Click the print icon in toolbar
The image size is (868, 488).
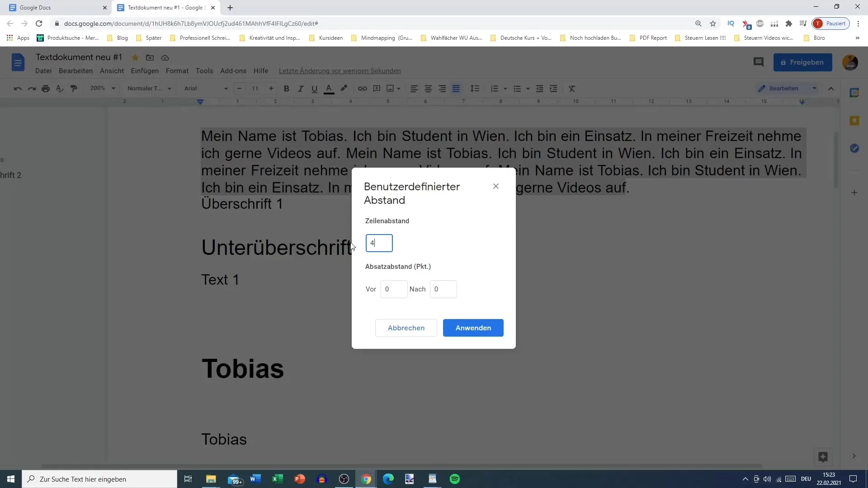point(46,89)
